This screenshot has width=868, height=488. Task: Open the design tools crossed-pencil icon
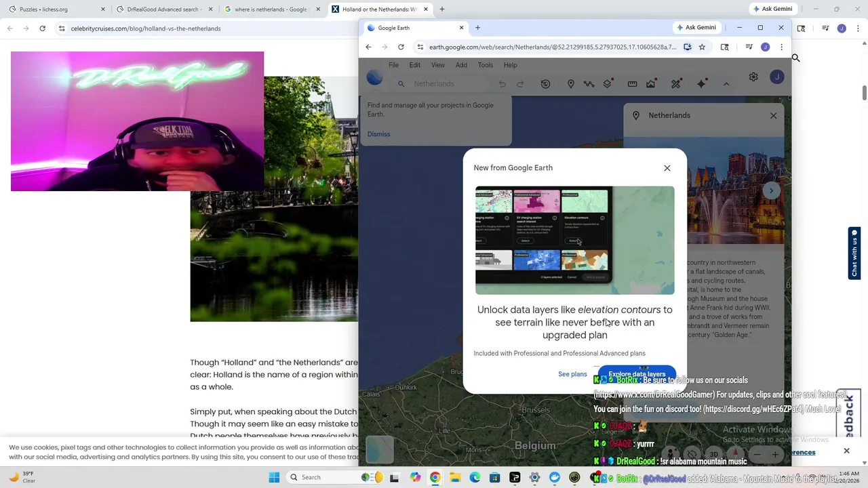point(676,84)
